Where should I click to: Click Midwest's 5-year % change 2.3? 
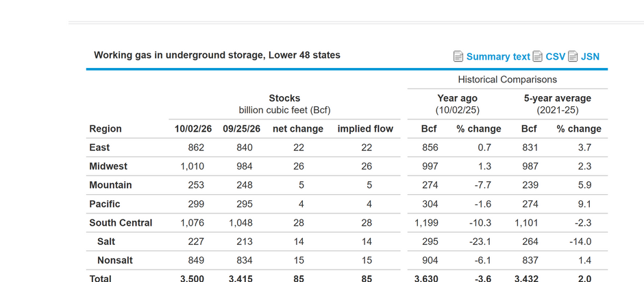(x=584, y=167)
